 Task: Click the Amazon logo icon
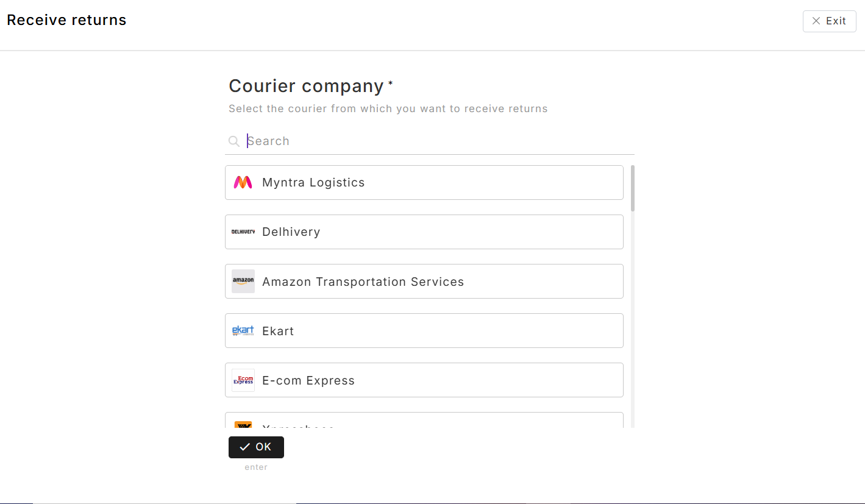(243, 282)
